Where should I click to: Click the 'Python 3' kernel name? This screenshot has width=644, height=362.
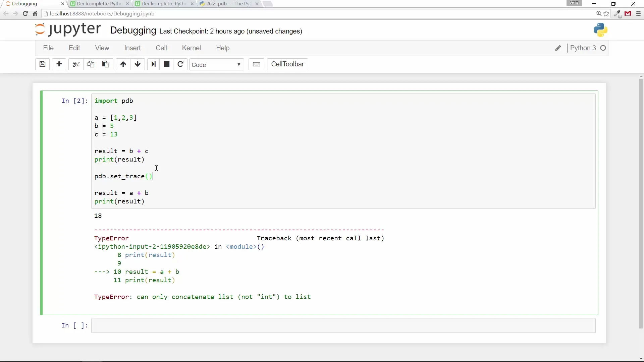pos(583,48)
